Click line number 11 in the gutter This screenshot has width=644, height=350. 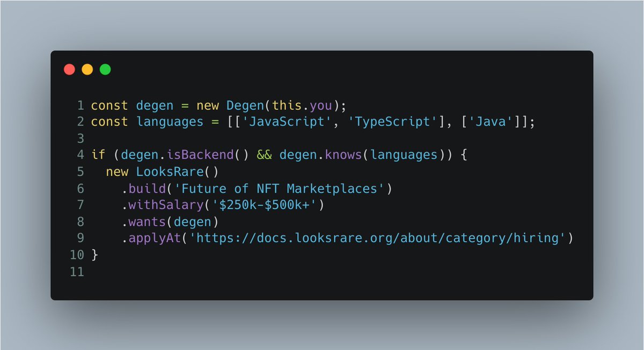click(x=77, y=271)
